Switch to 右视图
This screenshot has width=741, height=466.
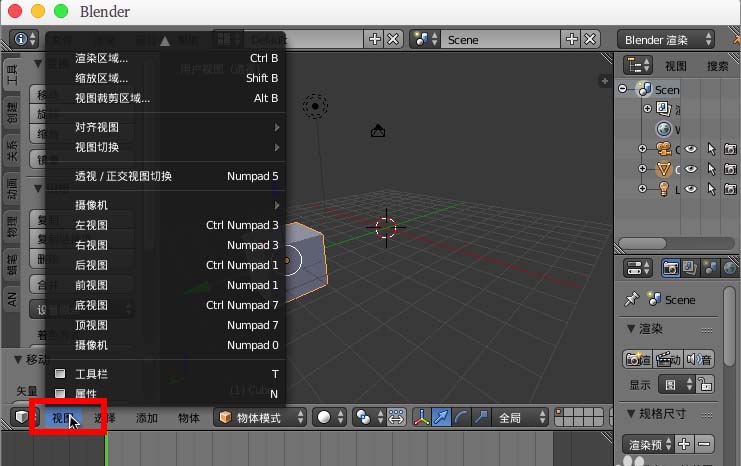coord(166,245)
